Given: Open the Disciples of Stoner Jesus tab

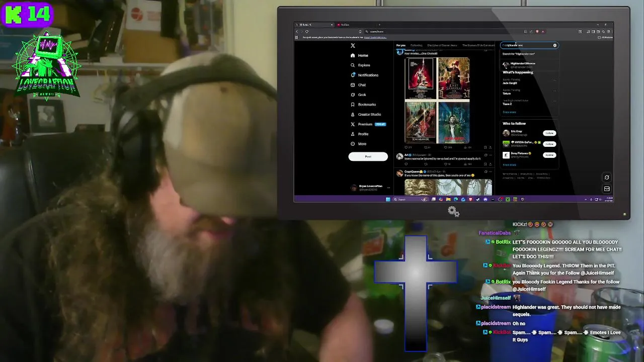Looking at the screenshot, I should click(442, 45).
